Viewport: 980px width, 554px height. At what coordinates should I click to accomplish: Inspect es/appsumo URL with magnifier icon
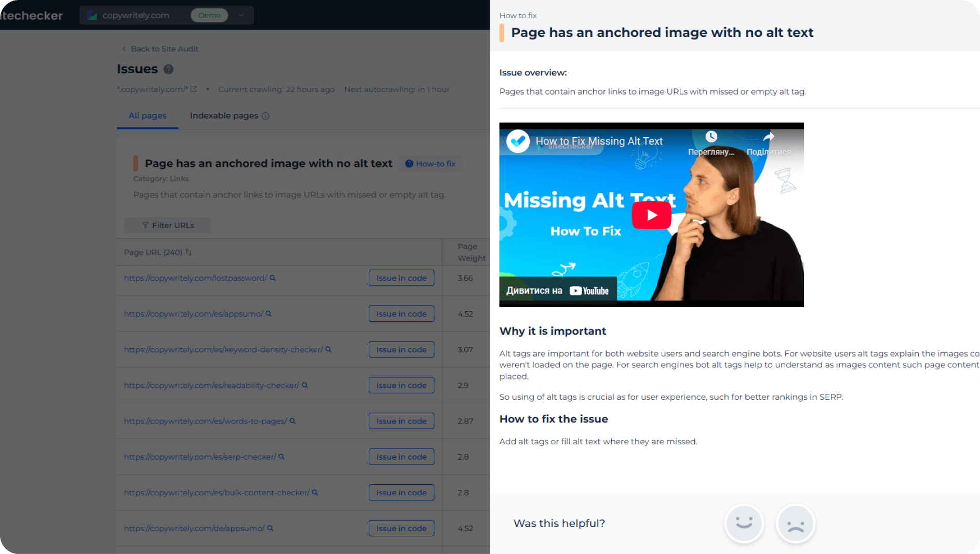269,314
